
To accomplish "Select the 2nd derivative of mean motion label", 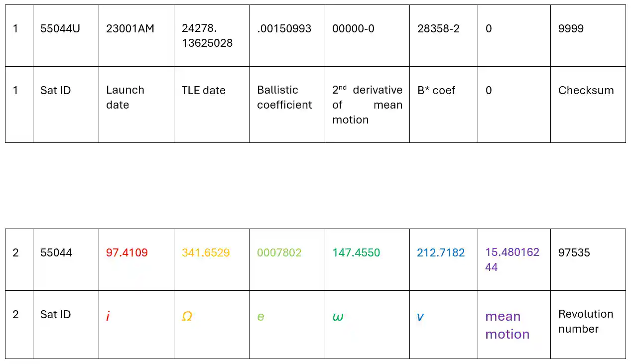I will tap(367, 105).
